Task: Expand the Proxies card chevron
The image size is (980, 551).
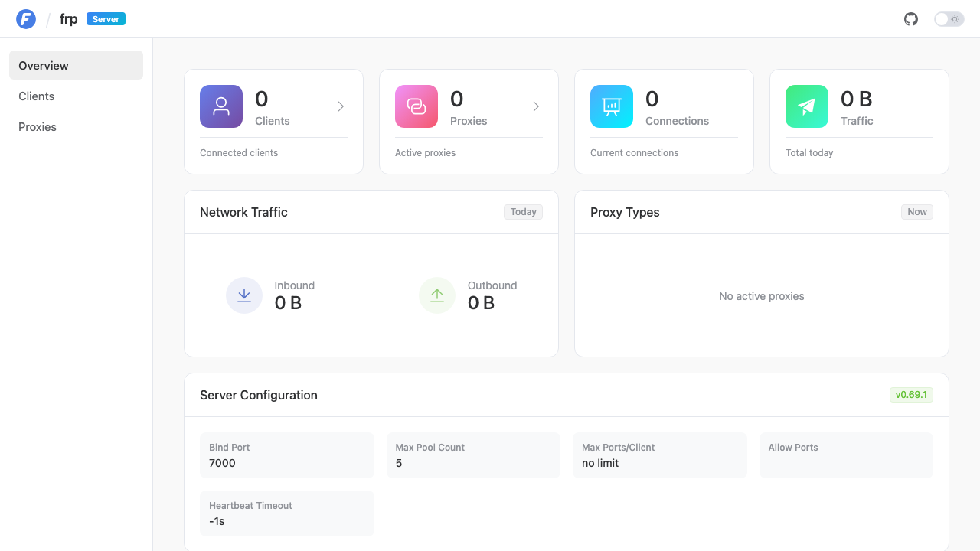Action: [536, 106]
